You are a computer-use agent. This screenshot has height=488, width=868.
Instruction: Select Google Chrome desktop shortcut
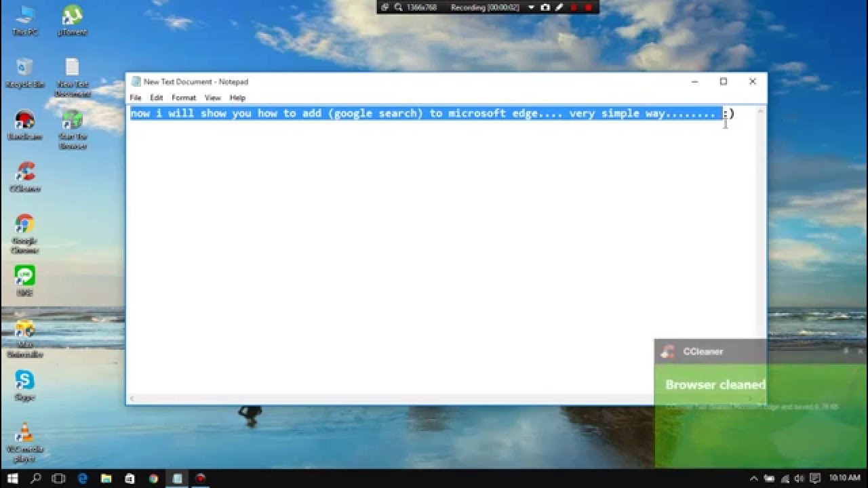pos(24,234)
